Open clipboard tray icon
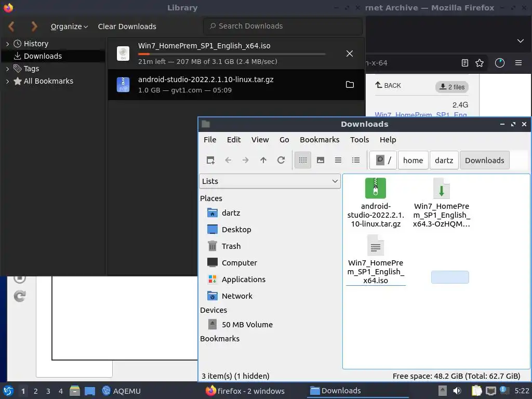The height and width of the screenshot is (399, 532). 476,391
